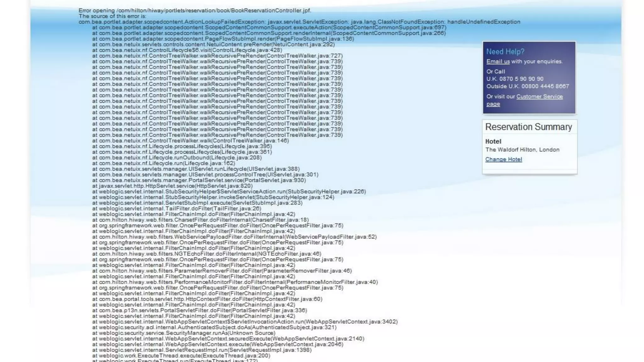Click the 'Email us' link
The image size is (644, 362).
(x=498, y=62)
